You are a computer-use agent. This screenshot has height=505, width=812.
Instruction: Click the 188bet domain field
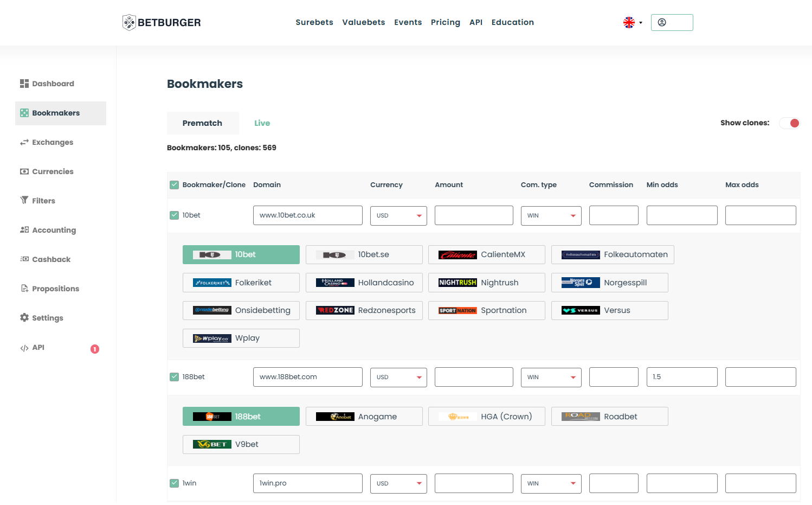[x=308, y=377]
